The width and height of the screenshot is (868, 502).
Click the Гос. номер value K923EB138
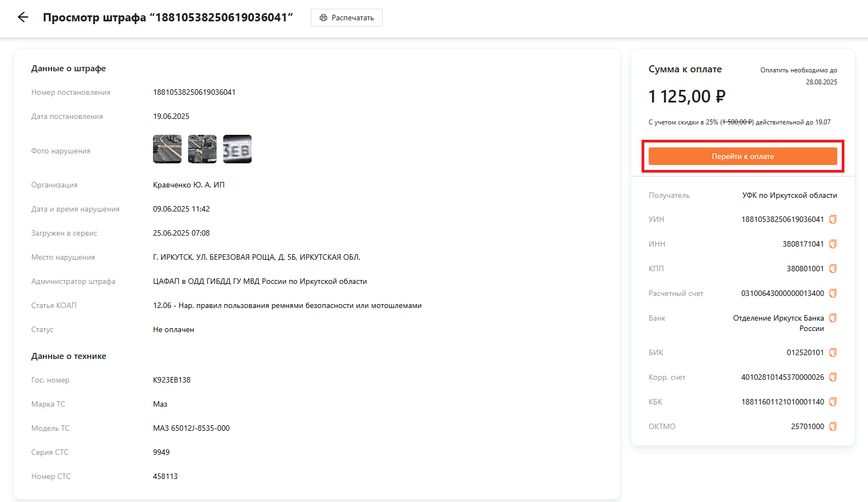172,380
